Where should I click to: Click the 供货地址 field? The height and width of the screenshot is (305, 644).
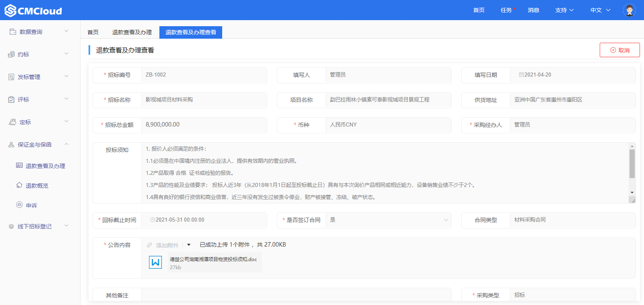[x=573, y=100]
